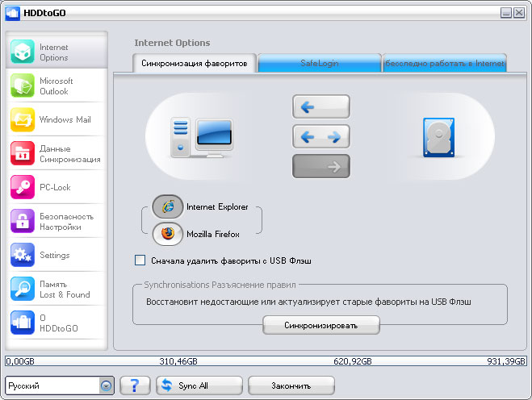Check Сначала удалить фавориты с USB Флэш
Image resolution: width=532 pixels, height=400 pixels.
[140, 260]
